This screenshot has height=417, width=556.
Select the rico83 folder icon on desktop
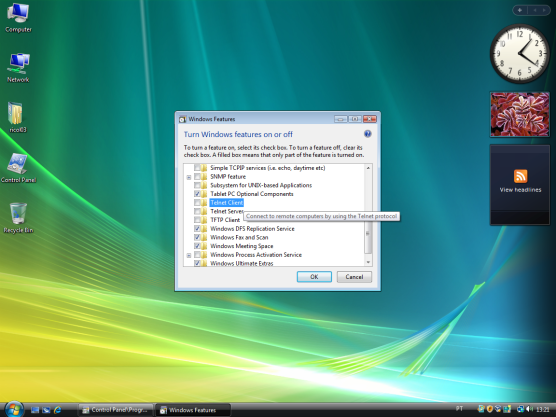[x=17, y=118]
